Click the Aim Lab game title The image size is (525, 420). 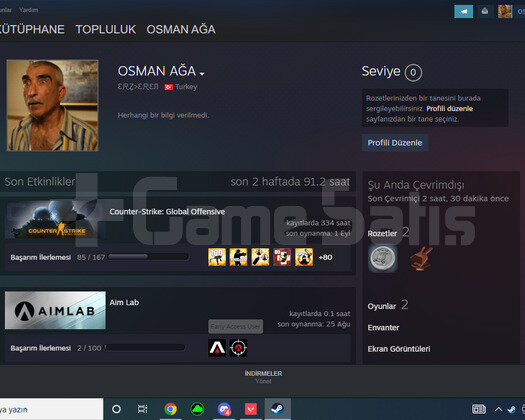124,302
